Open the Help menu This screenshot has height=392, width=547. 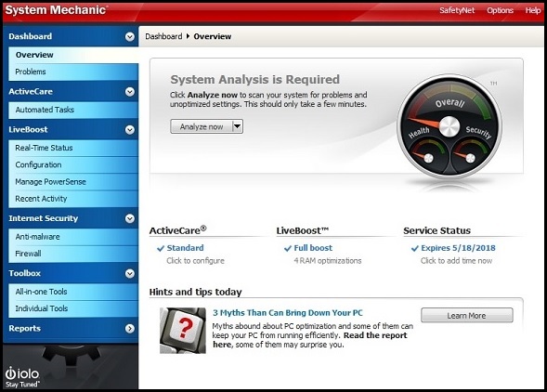tap(533, 10)
